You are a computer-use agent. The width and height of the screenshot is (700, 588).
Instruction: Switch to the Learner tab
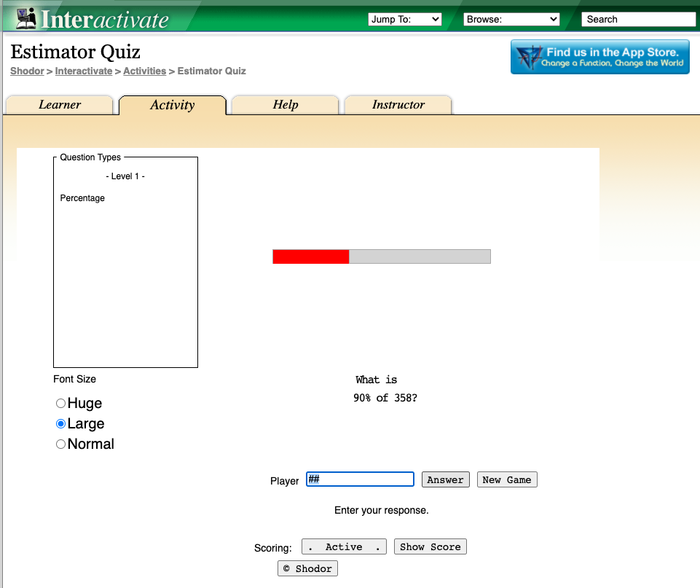[x=60, y=105]
